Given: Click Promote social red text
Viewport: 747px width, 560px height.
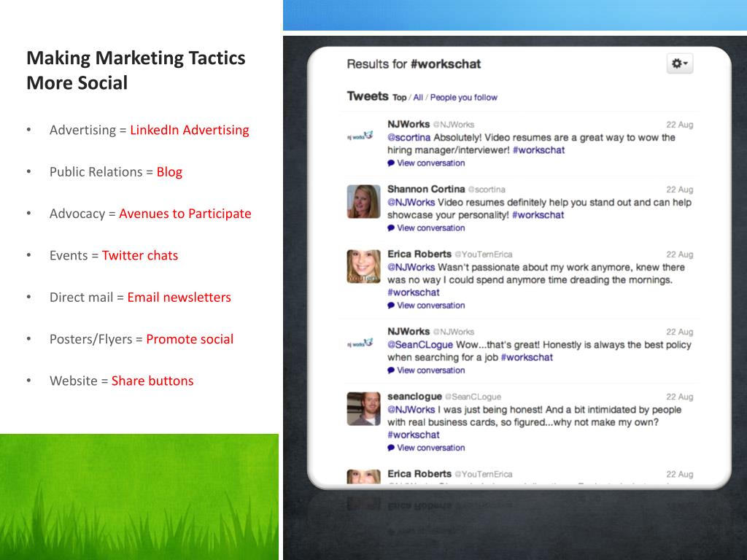Looking at the screenshot, I should pyautogui.click(x=190, y=339).
